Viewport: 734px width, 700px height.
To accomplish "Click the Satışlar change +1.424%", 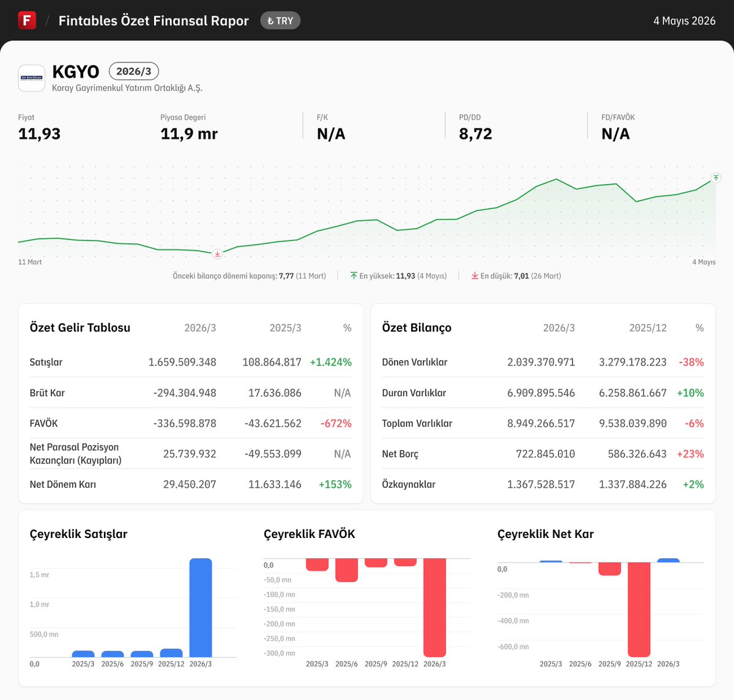I will pos(331,362).
